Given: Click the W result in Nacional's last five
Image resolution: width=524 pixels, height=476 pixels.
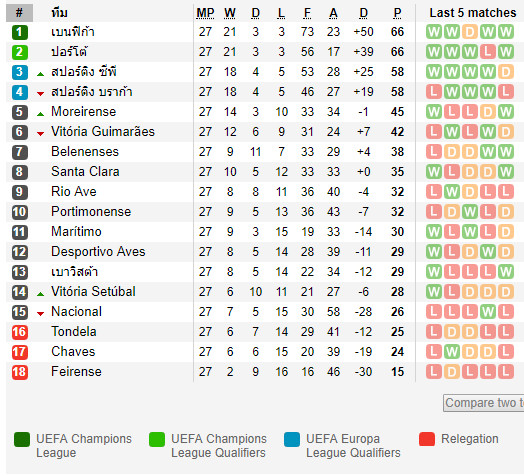Looking at the screenshot, I should (488, 312).
